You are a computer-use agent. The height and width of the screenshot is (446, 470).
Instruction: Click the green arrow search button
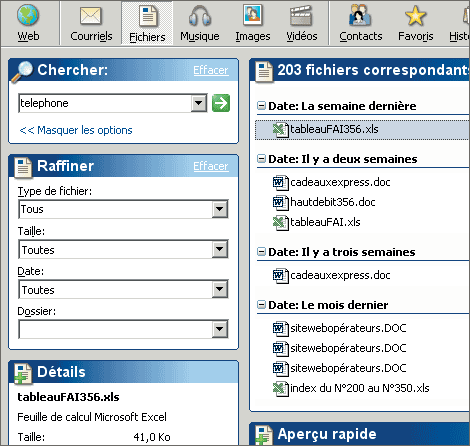click(x=221, y=103)
